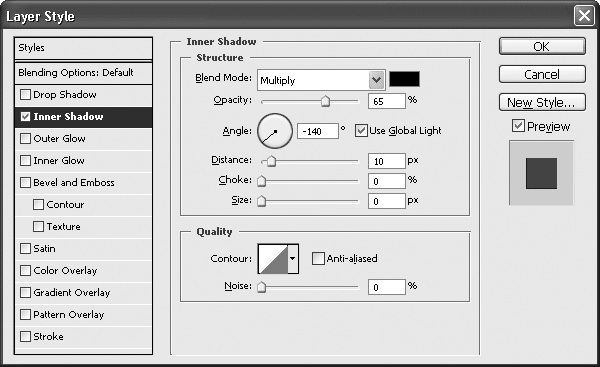Select the Bevel and Emboss row

(83, 183)
